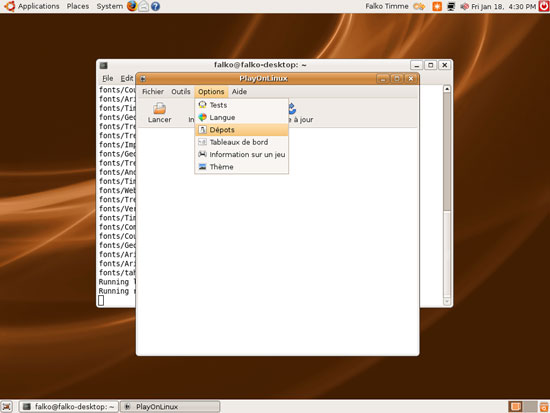550x413 pixels.
Task: Launch Firefox from the top panel
Action: (x=132, y=6)
